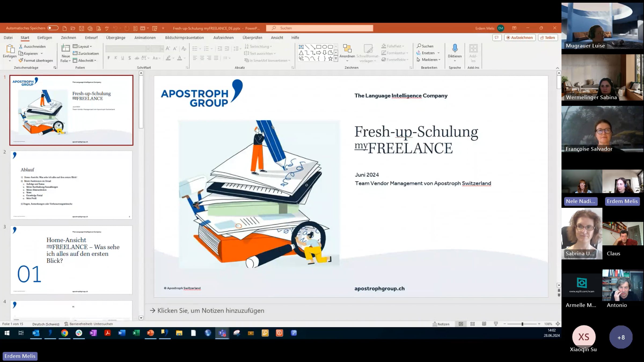Open Outlook from the taskbar
Screen dimensions: 644x362
(36, 333)
